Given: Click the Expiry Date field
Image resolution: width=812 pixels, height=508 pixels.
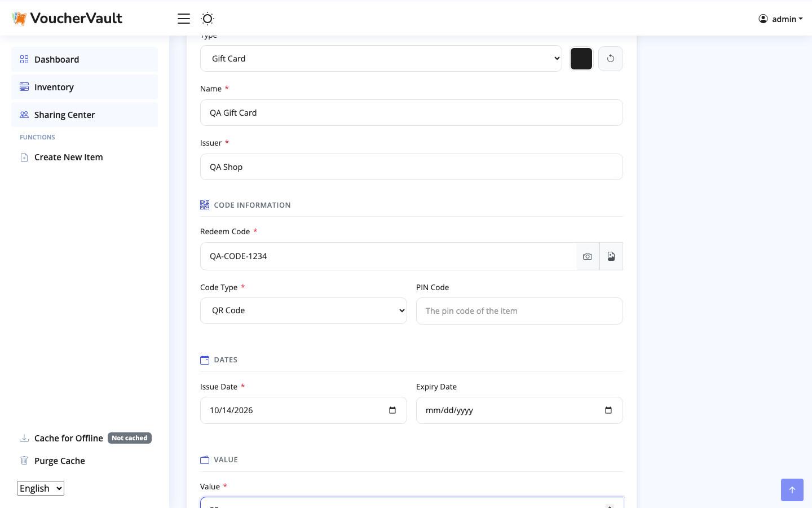Looking at the screenshot, I should [519, 410].
